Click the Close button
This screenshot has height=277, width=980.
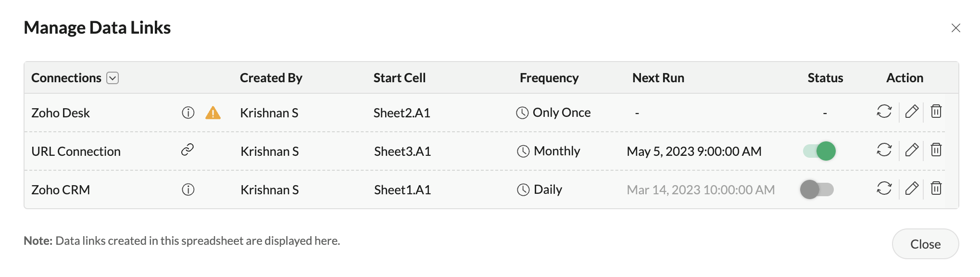[925, 244]
